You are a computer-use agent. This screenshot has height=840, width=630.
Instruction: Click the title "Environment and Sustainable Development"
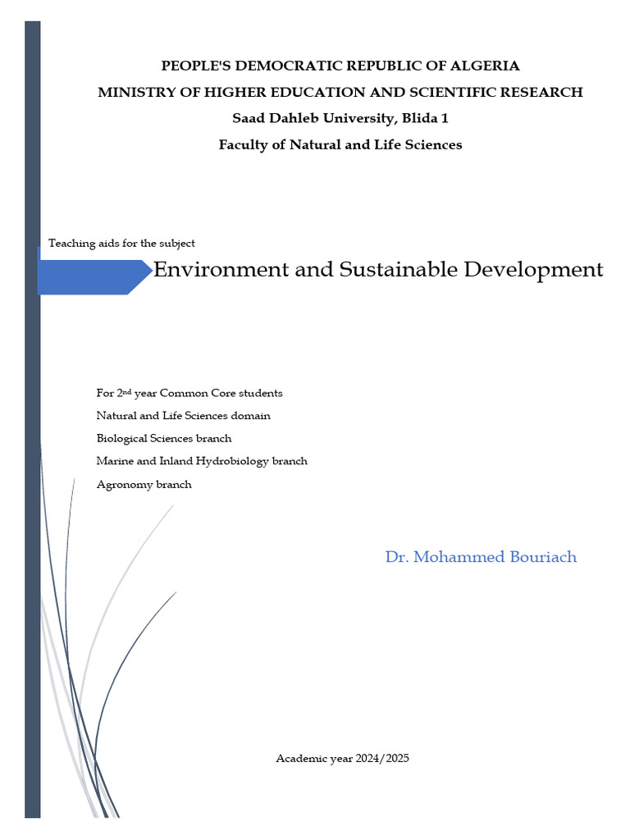pos(378,269)
